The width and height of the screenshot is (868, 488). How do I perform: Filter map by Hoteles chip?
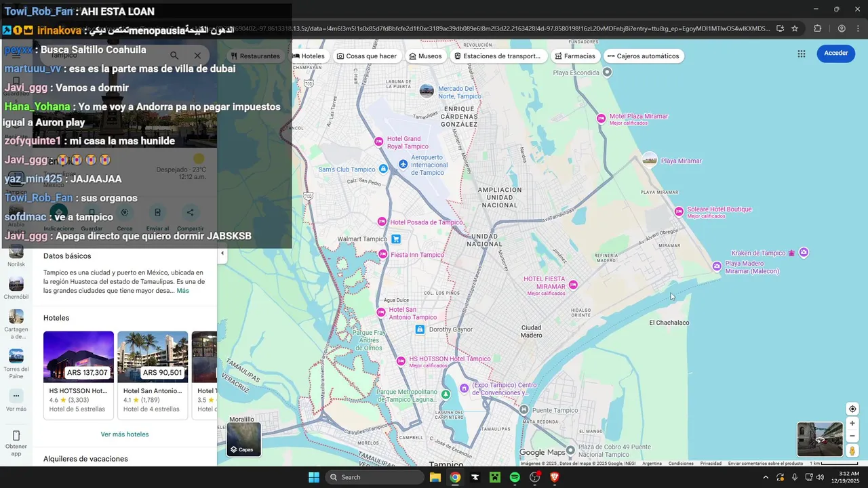click(x=309, y=56)
